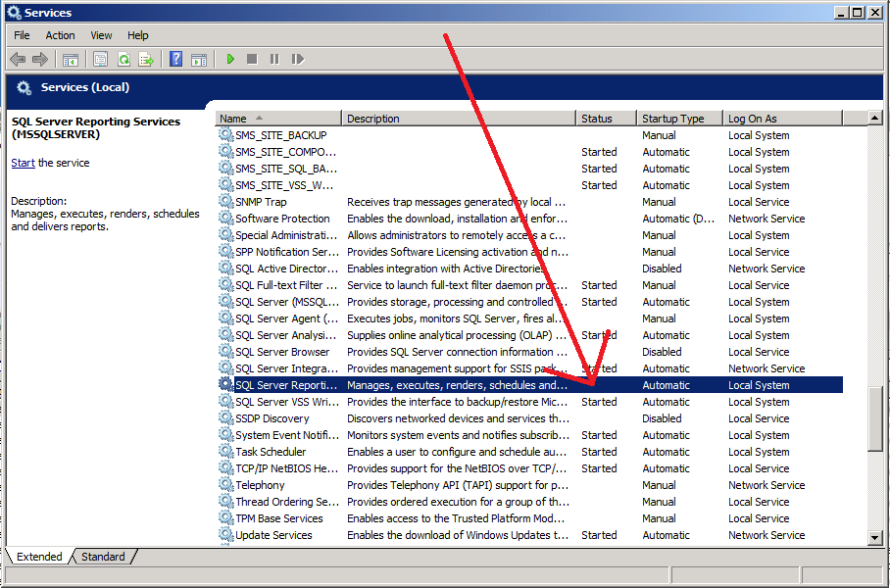Click the Disabled startup type of SSDP Discovery

click(662, 418)
